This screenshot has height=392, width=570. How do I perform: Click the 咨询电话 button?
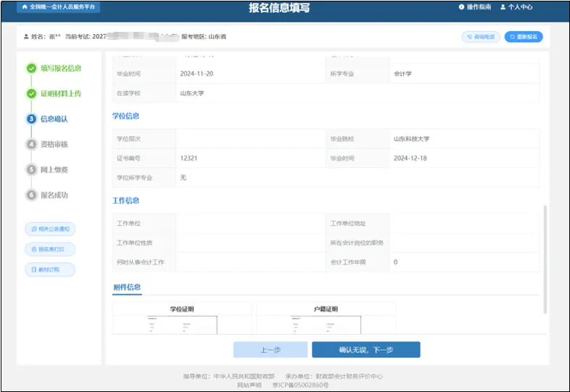tap(481, 37)
